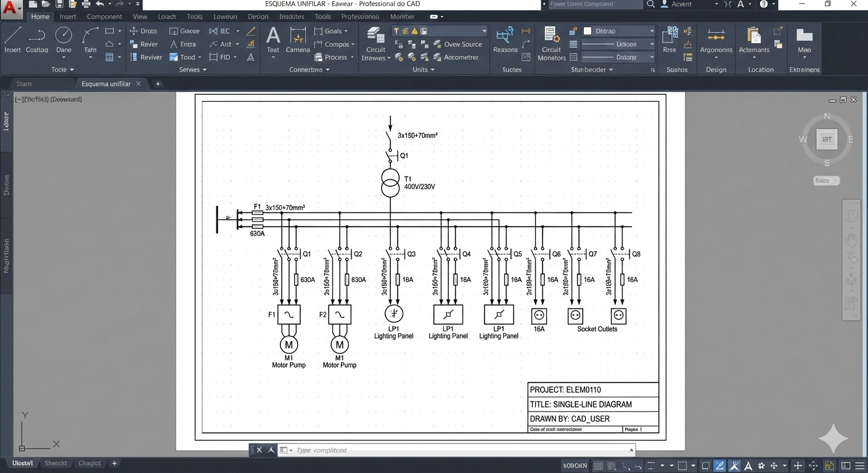Click the Print icon in quick access toolbar
The height and width of the screenshot is (473, 868).
(x=86, y=4)
